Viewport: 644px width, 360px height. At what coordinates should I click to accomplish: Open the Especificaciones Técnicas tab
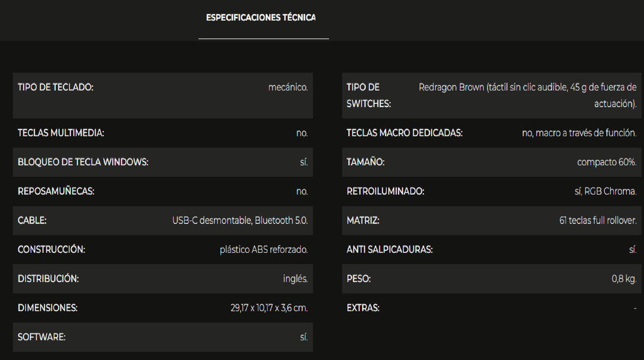click(261, 18)
